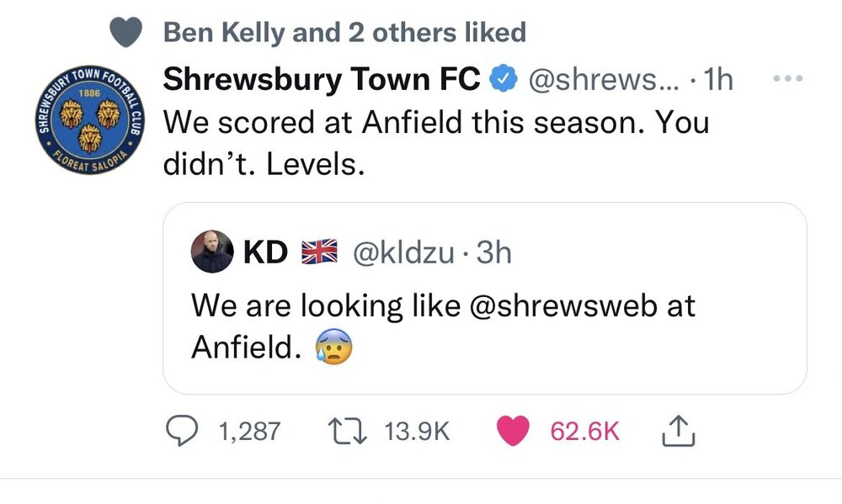This screenshot has width=842, height=504.
Task: Open the 1,287 replies count
Action: coord(248,431)
